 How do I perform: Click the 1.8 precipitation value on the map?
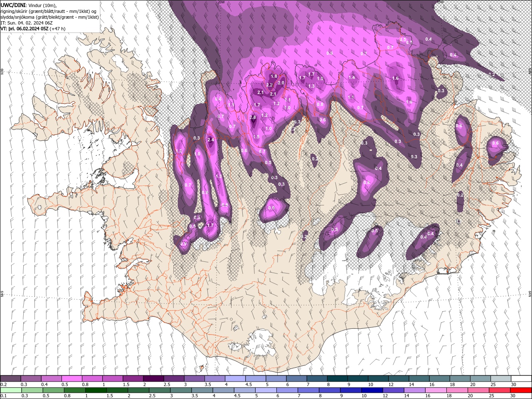274,76
